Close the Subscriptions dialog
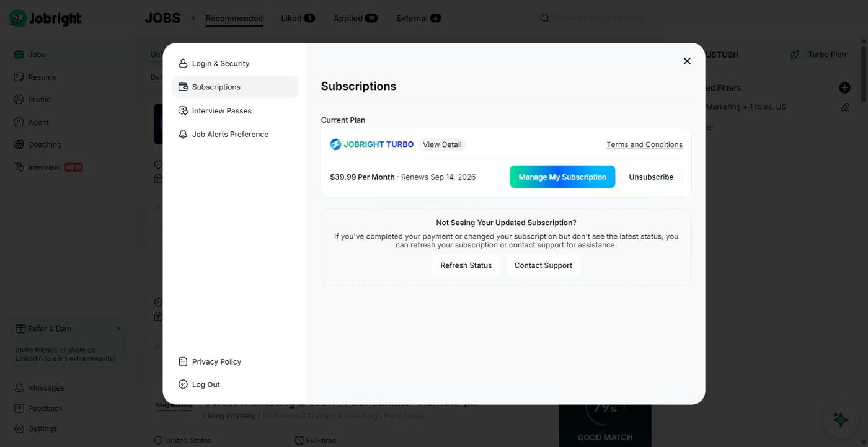This screenshot has height=447, width=868. [687, 61]
